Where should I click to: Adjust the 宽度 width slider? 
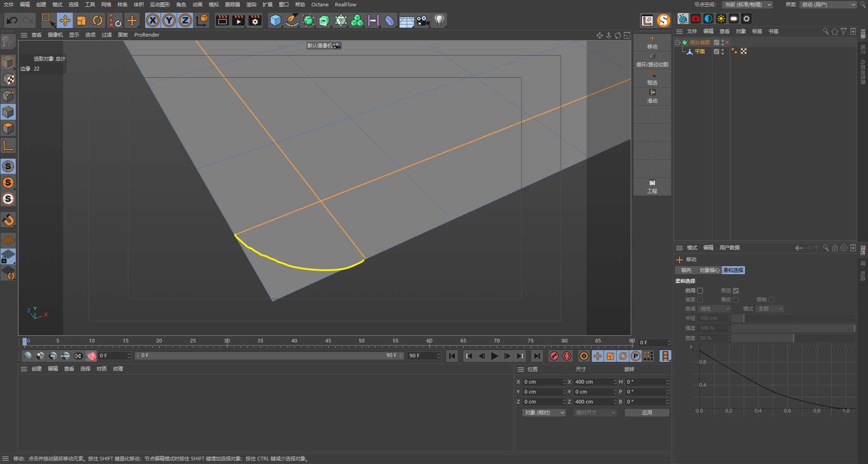(793, 338)
